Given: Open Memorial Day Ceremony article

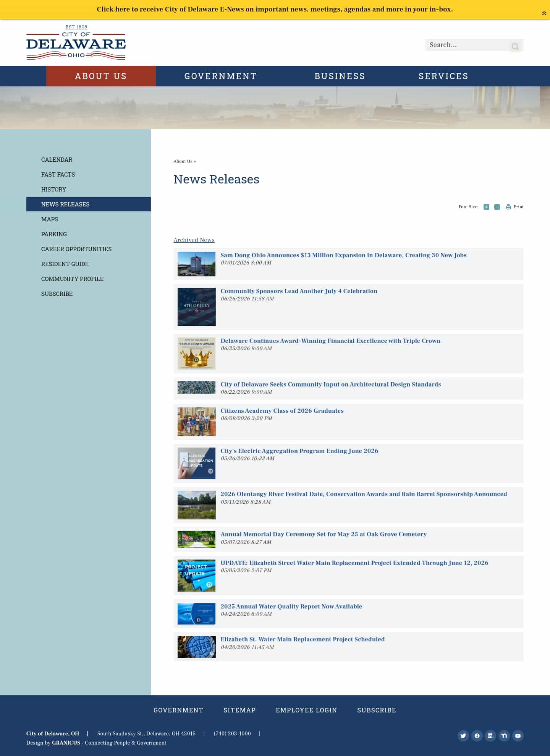Looking at the screenshot, I should pyautogui.click(x=324, y=534).
